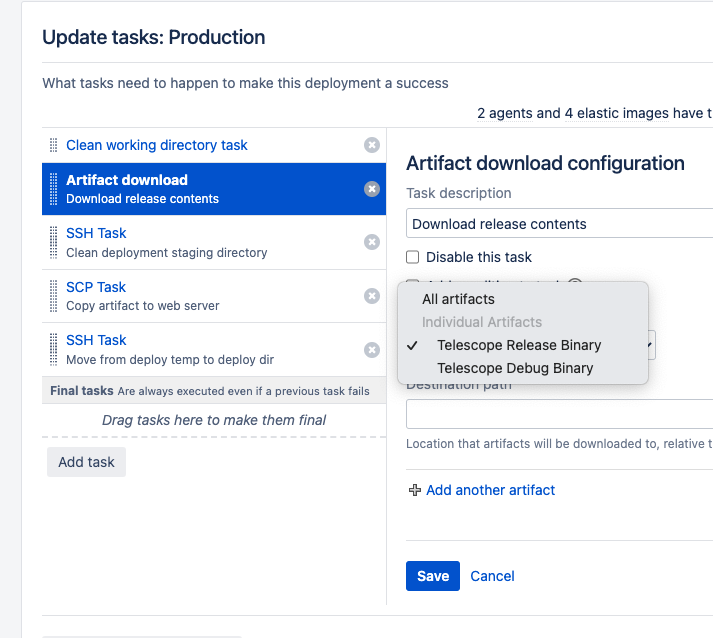Image resolution: width=713 pixels, height=638 pixels.
Task: Click the Add task button
Action: (86, 462)
